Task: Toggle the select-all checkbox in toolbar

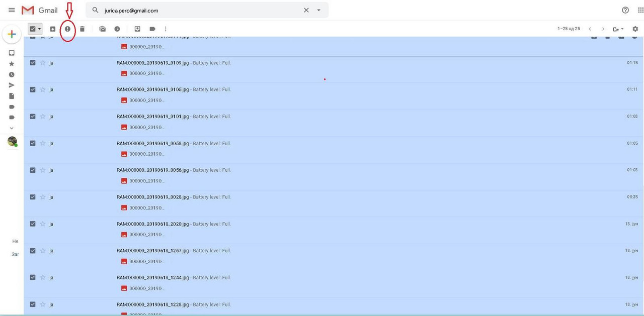Action: (33, 29)
